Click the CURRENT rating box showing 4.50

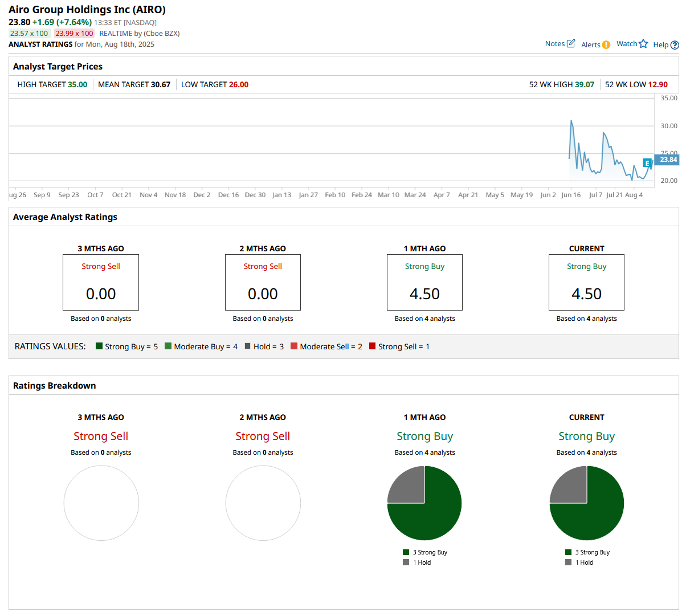tap(586, 282)
